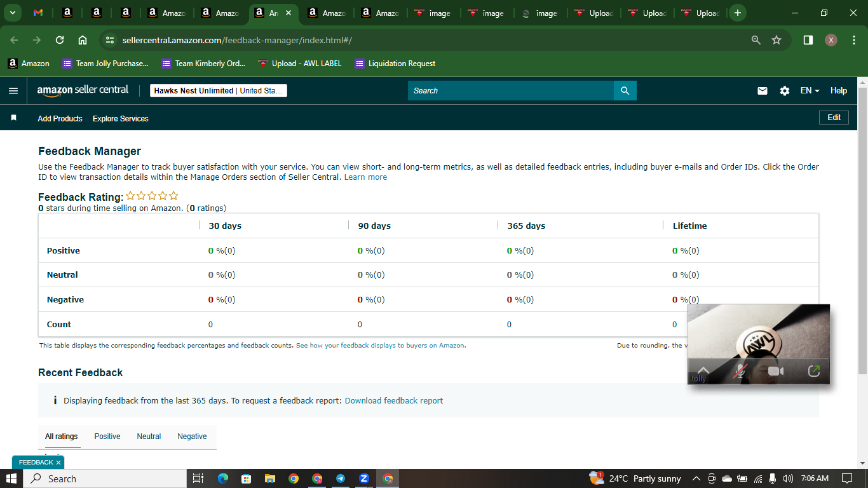The image size is (868, 488).
Task: Toggle the camera in the Zoom window
Action: 776,371
